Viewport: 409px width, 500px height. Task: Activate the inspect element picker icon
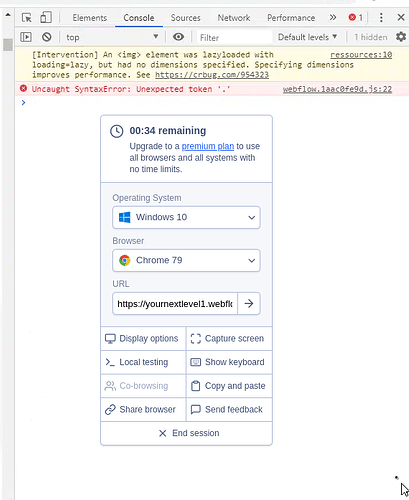tap(27, 18)
